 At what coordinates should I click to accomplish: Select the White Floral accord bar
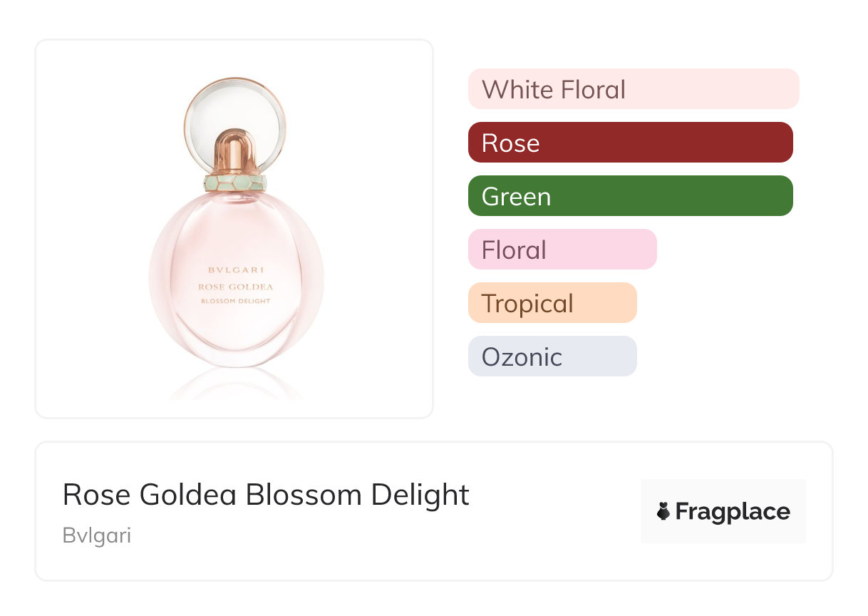coord(633,89)
